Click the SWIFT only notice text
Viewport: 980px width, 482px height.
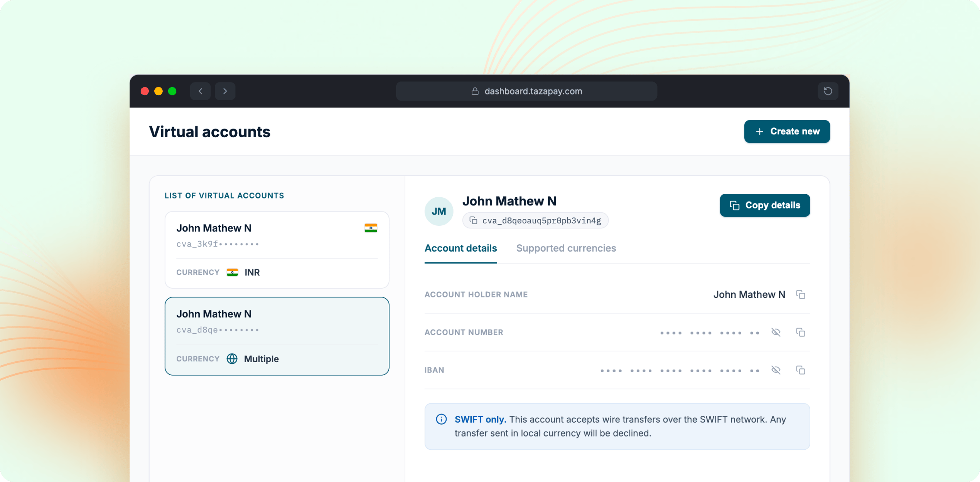(620, 426)
